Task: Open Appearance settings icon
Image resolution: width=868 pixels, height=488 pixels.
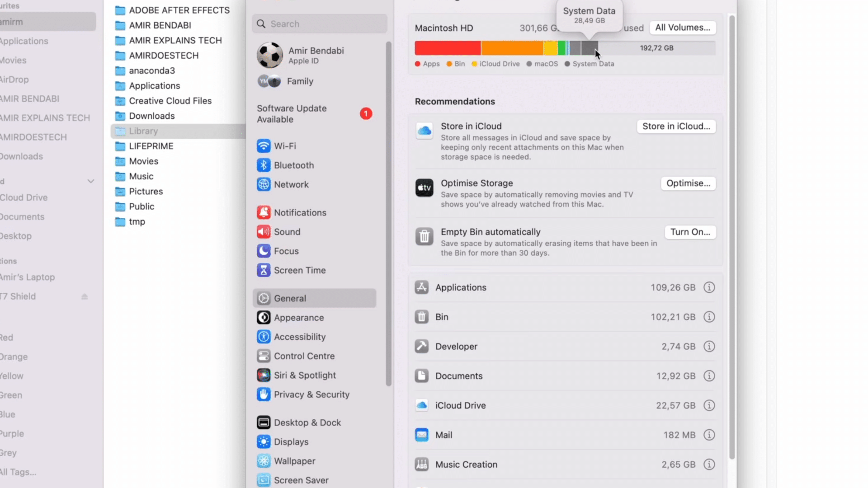Action: click(x=264, y=318)
